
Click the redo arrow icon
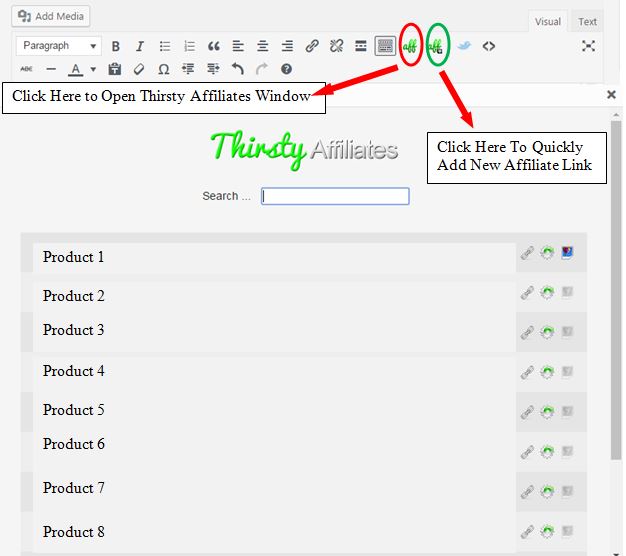(261, 69)
